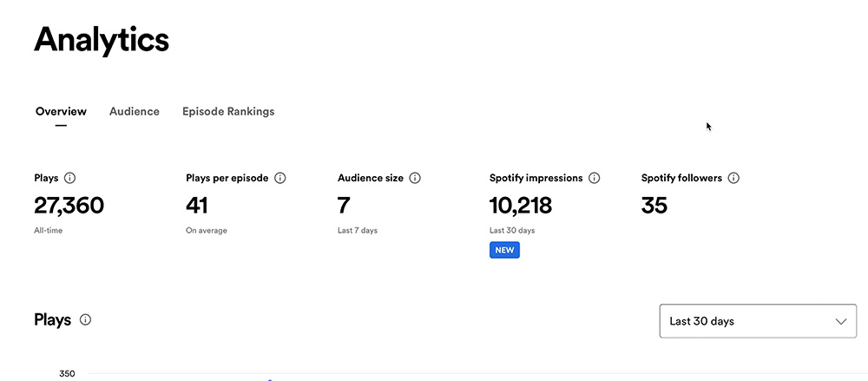Open the Audience tab
Screen dimensions: 868x381
[135, 111]
